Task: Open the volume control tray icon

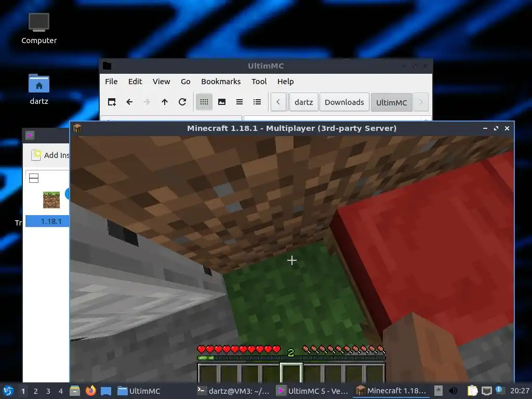Action: (453, 391)
